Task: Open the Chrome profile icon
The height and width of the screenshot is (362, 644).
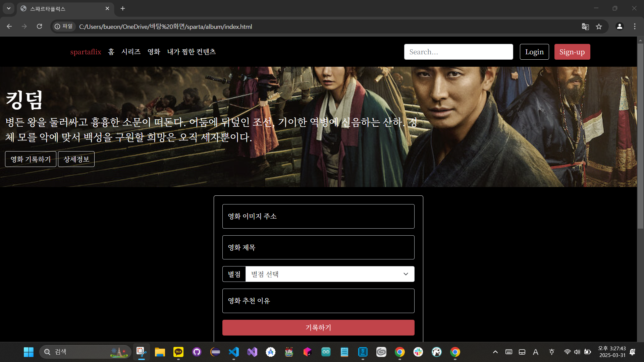Action: click(x=620, y=26)
